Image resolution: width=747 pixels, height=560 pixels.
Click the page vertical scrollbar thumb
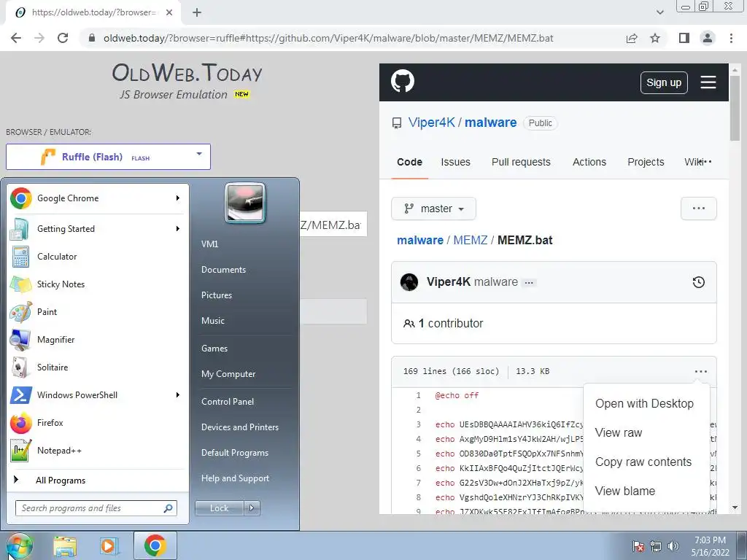coord(735,109)
